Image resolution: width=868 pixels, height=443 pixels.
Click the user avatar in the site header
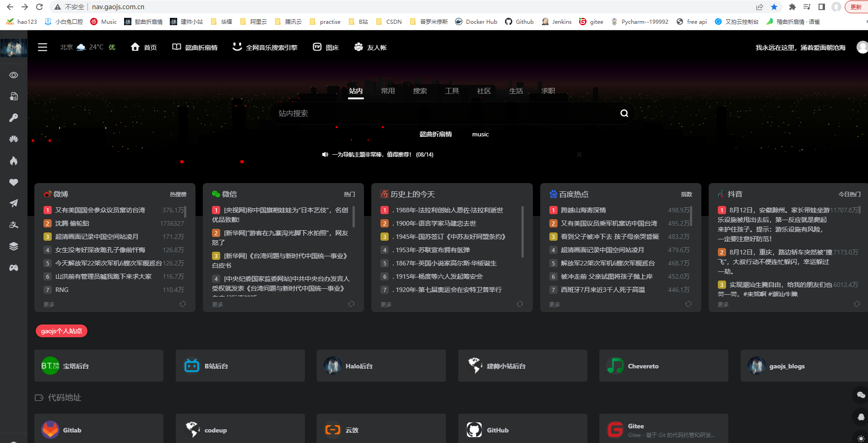pos(863,47)
